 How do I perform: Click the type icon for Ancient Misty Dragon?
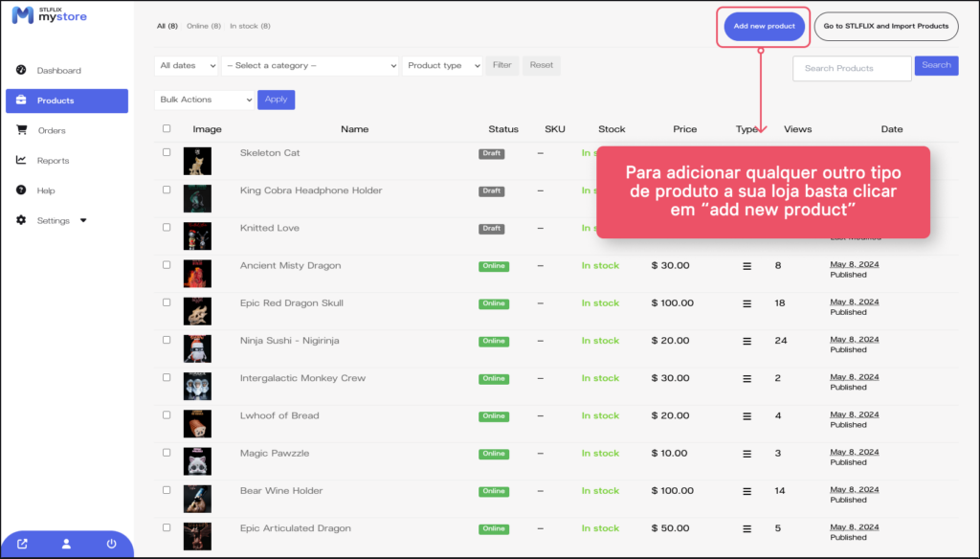coord(746,266)
